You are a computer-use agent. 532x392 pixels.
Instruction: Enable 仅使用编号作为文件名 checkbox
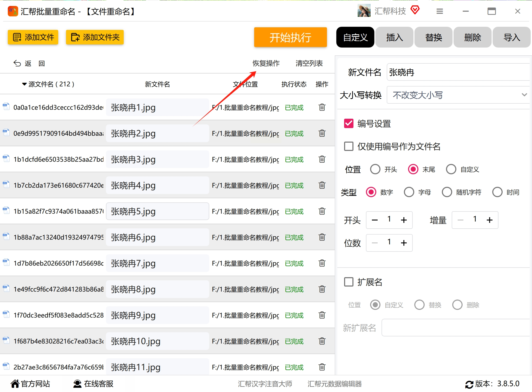[349, 146]
